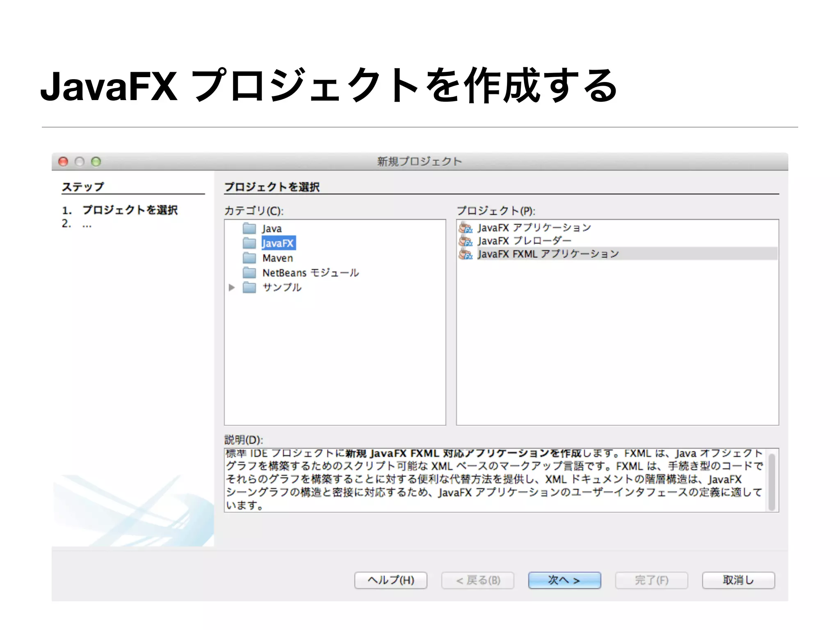Click the disabled 完了(F) button
Screen dimensions: 840x630
coord(651,580)
